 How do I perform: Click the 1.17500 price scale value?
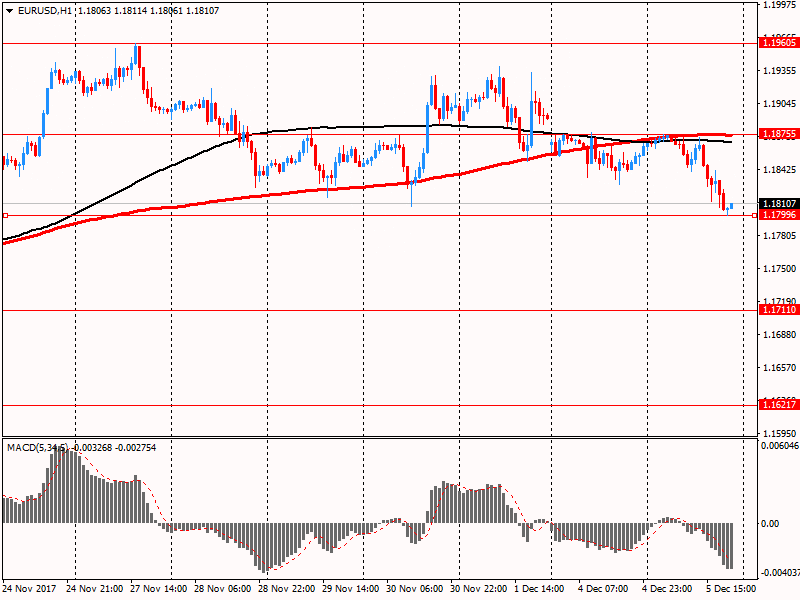point(779,269)
